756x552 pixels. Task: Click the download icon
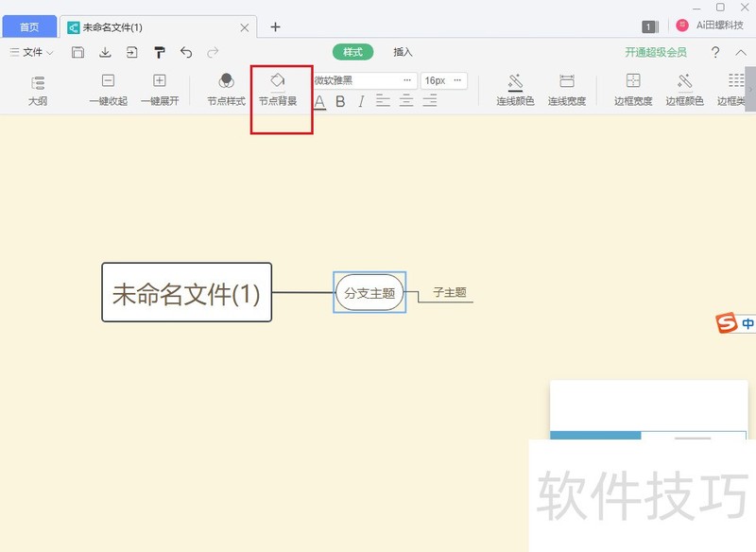tap(105, 52)
